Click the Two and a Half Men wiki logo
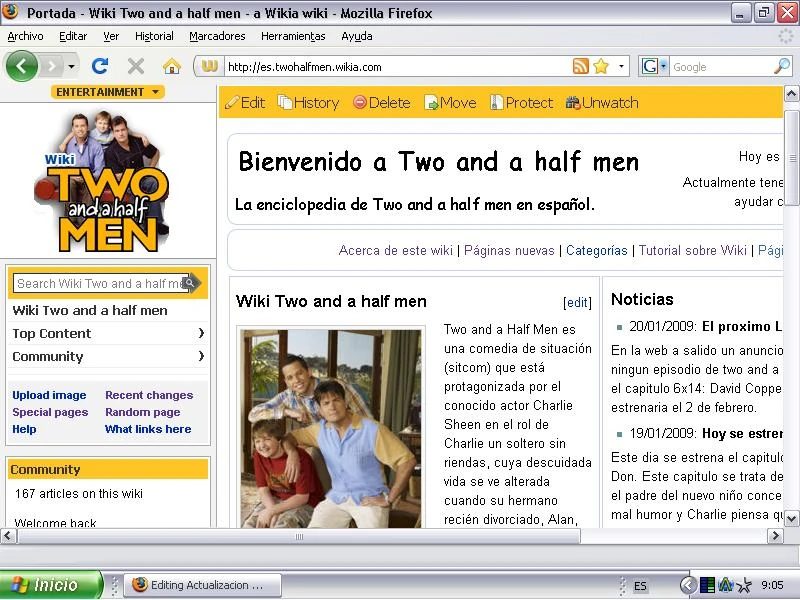The width and height of the screenshot is (800, 600). tap(102, 182)
